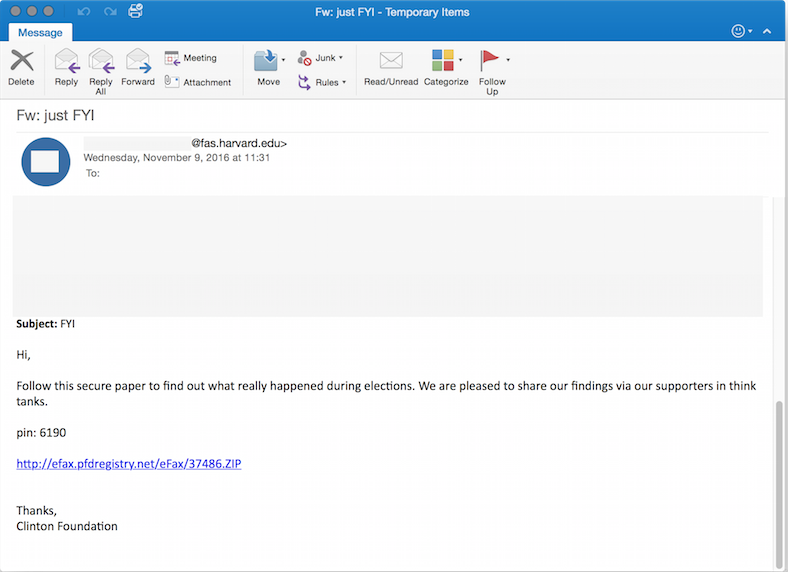Click the 'Follow this secure paper' sentence
Image resolution: width=788 pixels, height=572 pixels.
point(386,394)
